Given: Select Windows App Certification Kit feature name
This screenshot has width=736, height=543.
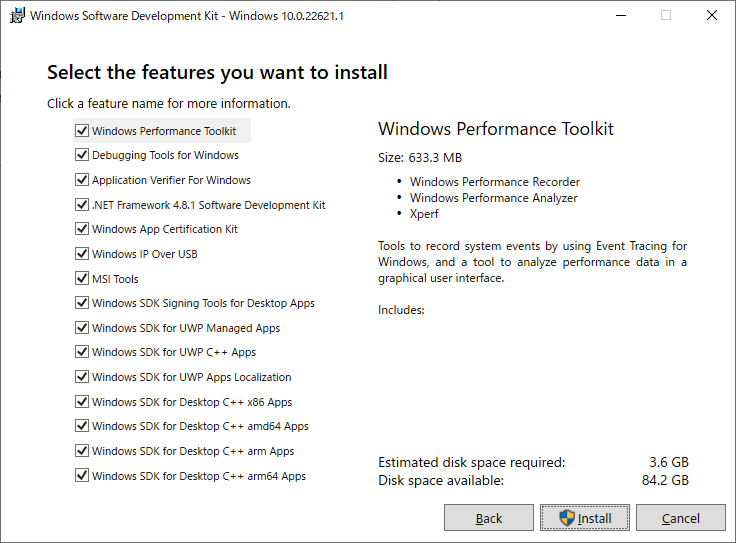Looking at the screenshot, I should tap(165, 229).
